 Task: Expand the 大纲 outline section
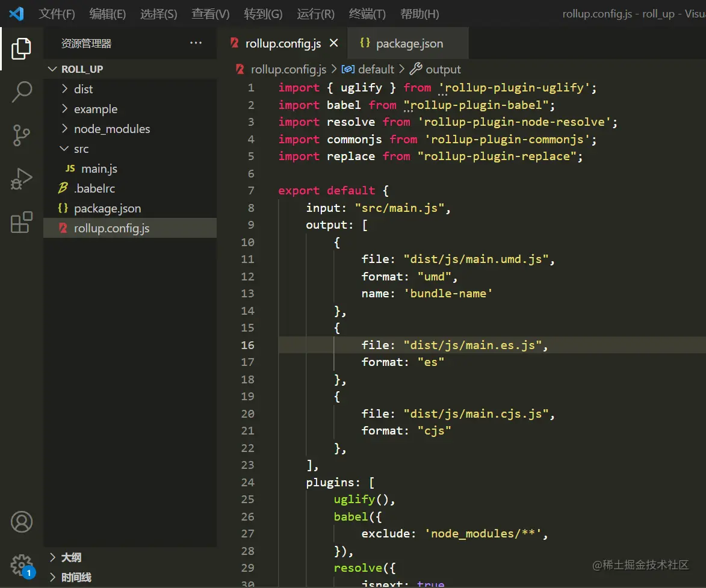(52, 557)
